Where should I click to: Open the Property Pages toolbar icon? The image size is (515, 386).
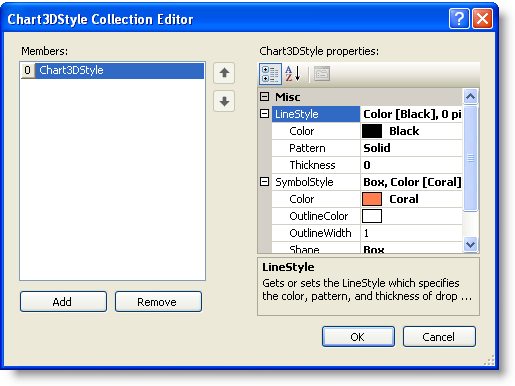click(322, 74)
